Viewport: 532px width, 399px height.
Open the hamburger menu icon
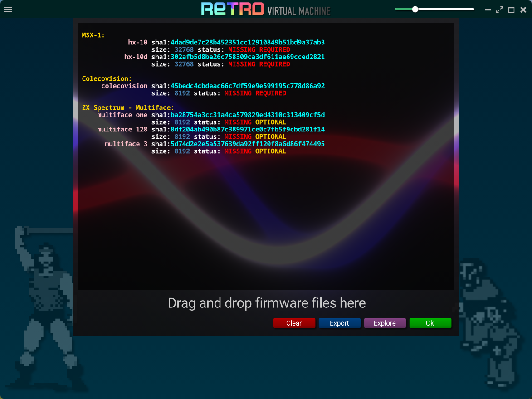[8, 10]
